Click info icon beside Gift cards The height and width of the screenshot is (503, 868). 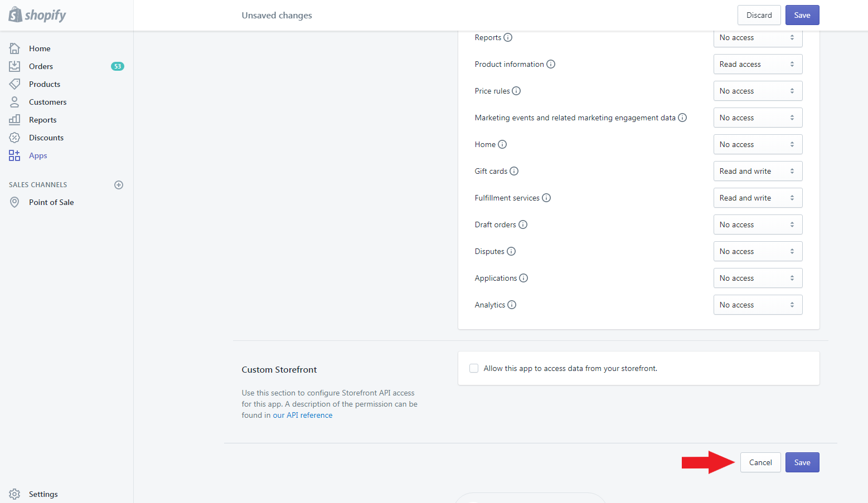(514, 171)
